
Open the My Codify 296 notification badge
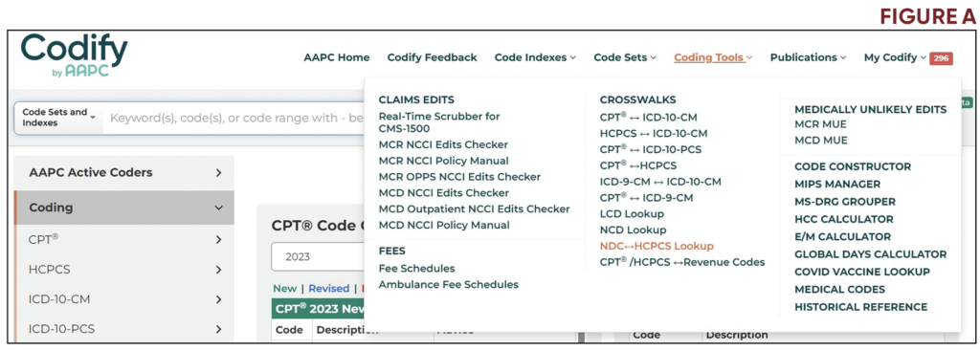(941, 58)
